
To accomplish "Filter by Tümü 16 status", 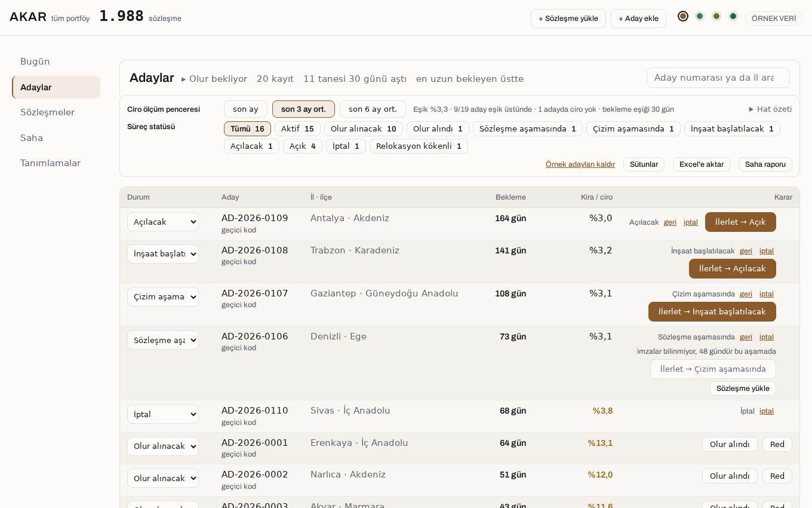I will [247, 128].
